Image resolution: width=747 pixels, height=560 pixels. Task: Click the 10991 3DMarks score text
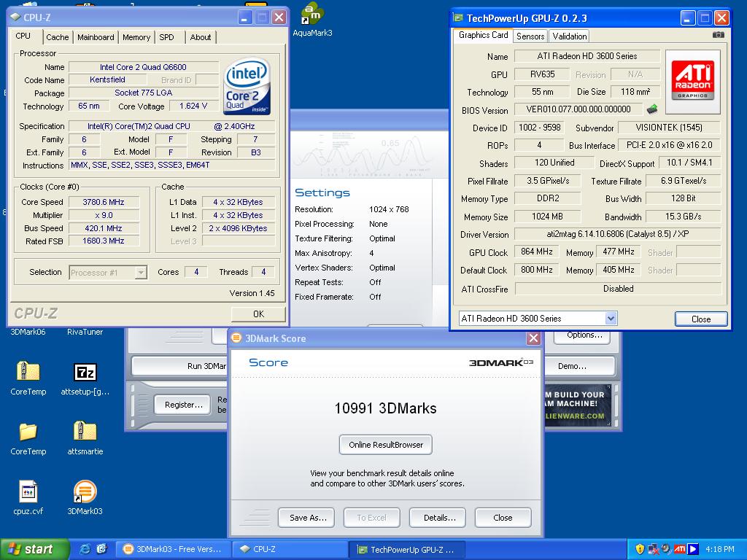coord(385,408)
